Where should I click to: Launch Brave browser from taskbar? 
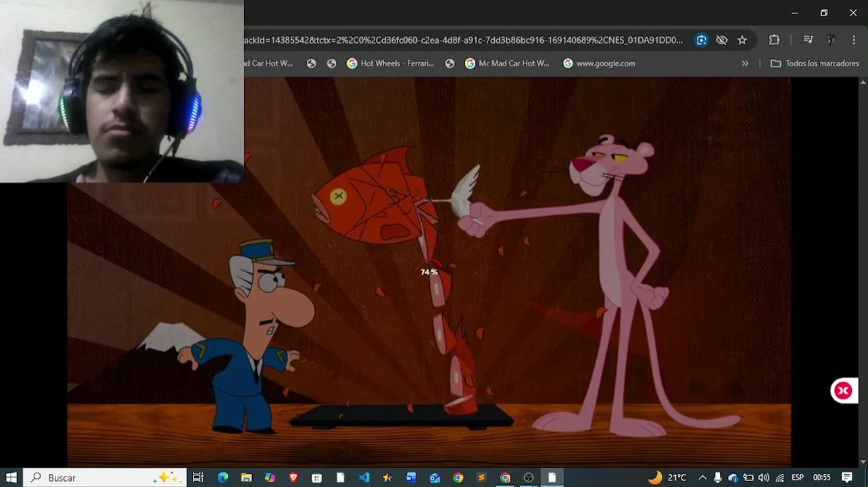(293, 478)
